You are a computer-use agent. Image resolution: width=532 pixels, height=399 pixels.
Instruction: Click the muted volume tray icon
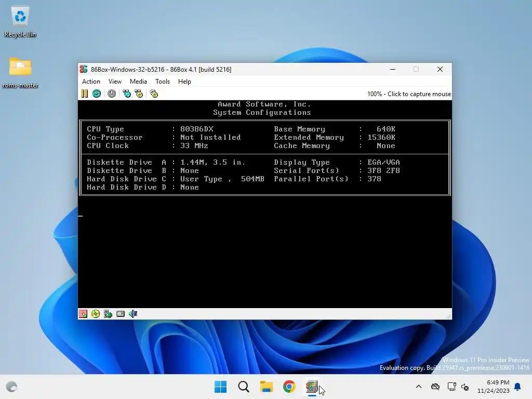tap(465, 387)
